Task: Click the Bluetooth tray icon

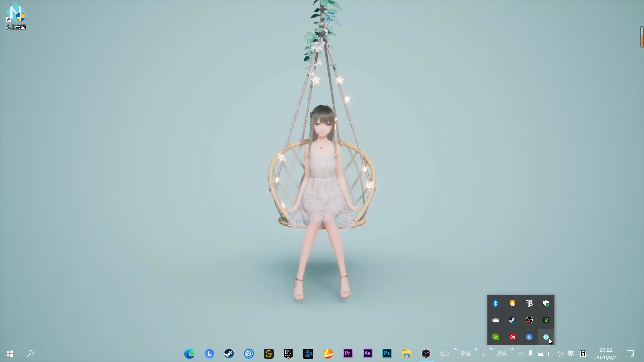Action: [x=496, y=303]
